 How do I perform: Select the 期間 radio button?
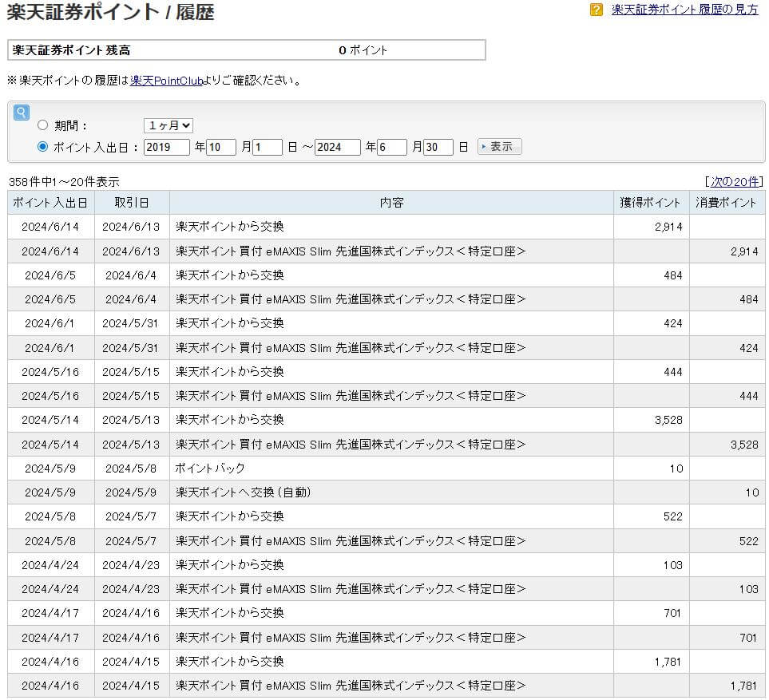[43, 125]
